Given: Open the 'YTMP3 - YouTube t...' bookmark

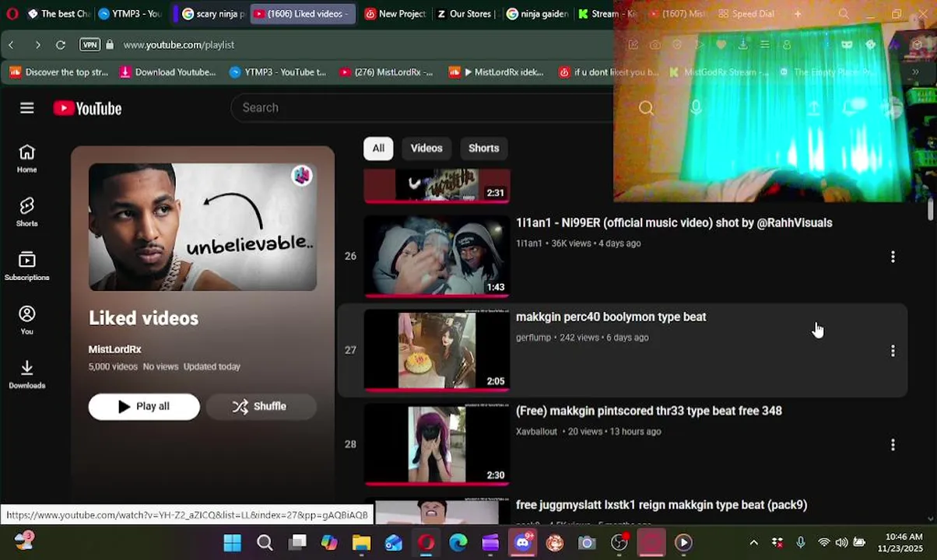Looking at the screenshot, I should 278,72.
